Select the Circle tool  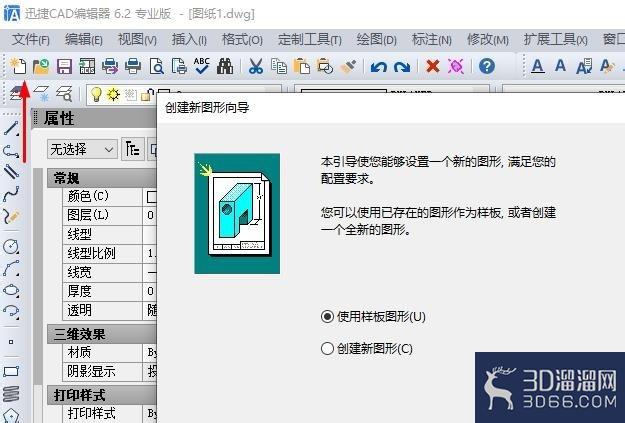pos(11,247)
